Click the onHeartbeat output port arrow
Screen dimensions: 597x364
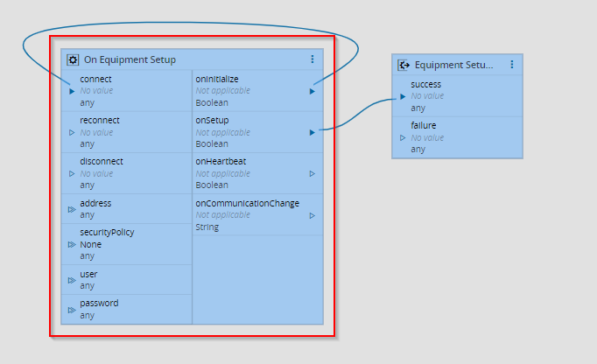(313, 173)
